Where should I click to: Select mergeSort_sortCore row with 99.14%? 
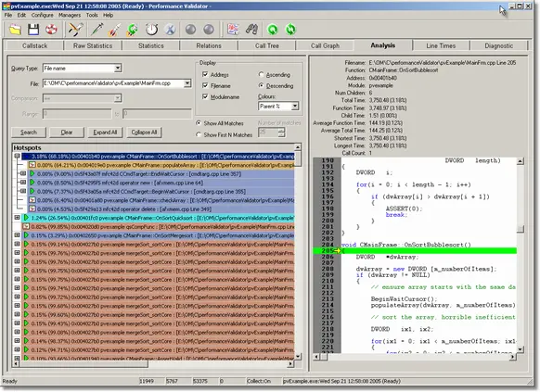coord(158,244)
